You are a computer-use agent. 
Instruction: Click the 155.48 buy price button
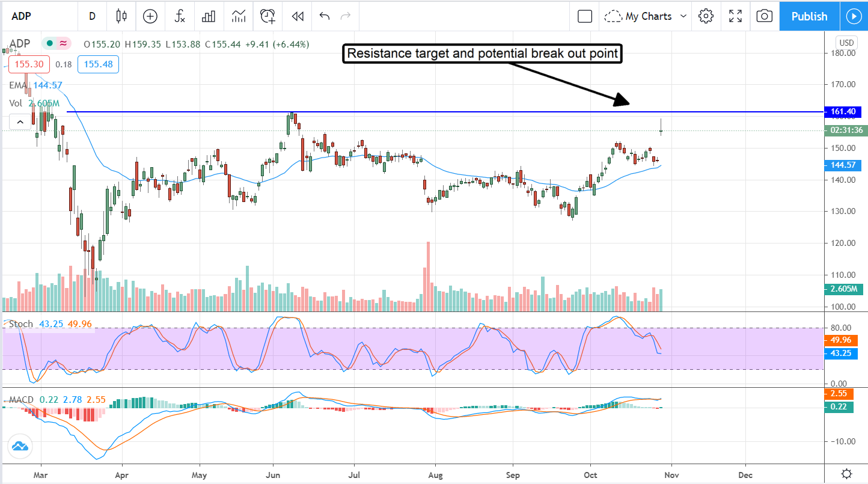[x=102, y=64]
